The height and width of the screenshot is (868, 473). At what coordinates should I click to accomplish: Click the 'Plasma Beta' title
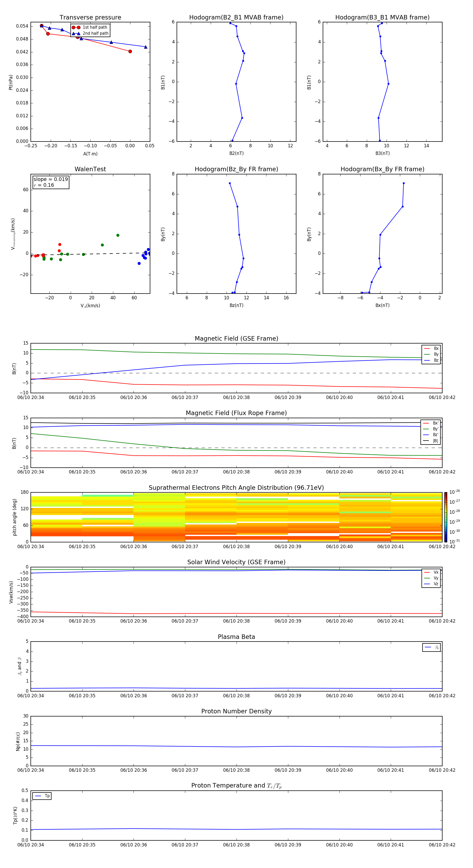(236, 637)
